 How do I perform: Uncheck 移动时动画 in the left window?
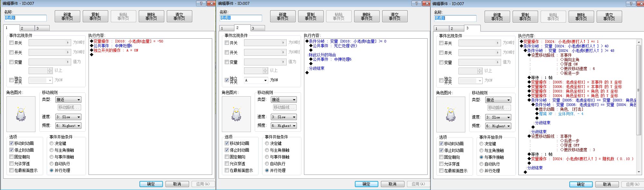point(12,143)
